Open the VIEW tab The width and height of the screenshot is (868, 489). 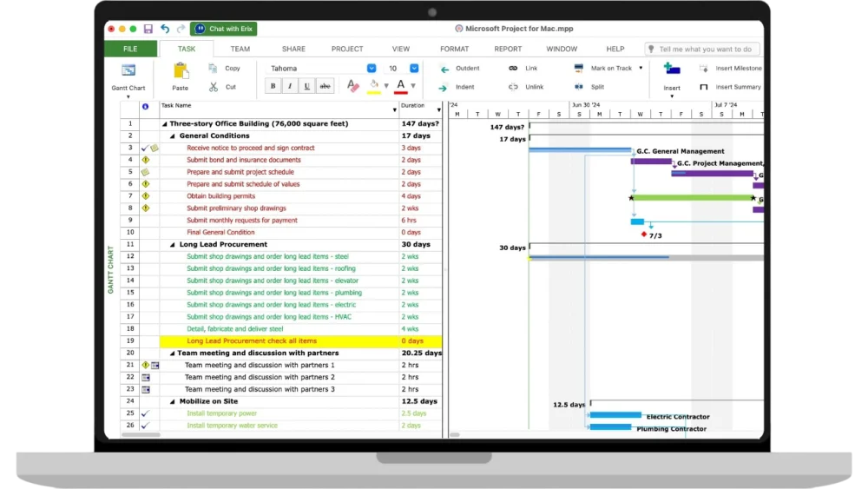tap(401, 49)
